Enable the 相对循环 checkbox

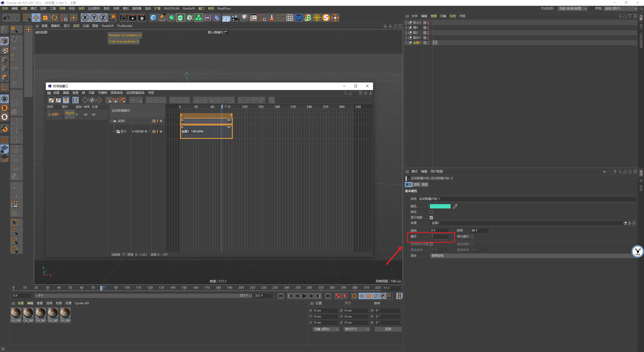point(472,237)
